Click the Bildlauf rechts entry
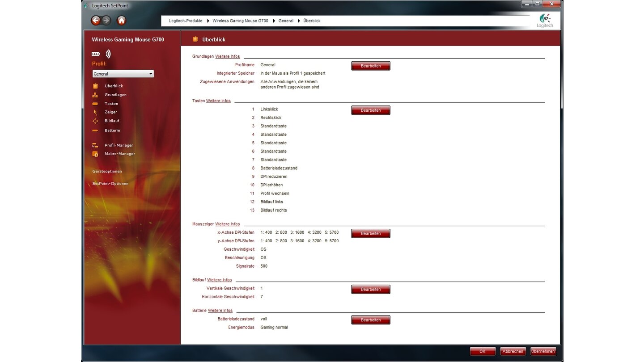 (x=274, y=210)
